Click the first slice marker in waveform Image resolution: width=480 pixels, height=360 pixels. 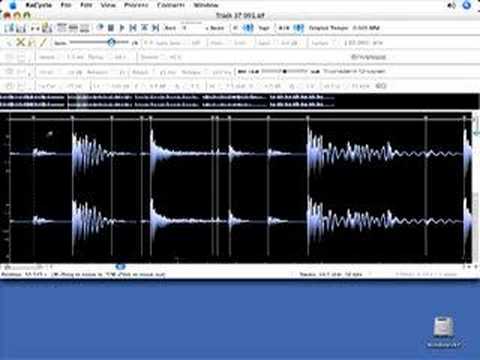(34, 118)
